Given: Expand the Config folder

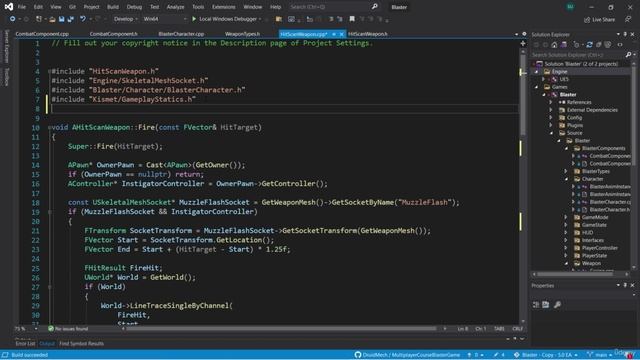Looking at the screenshot, I should 551,118.
